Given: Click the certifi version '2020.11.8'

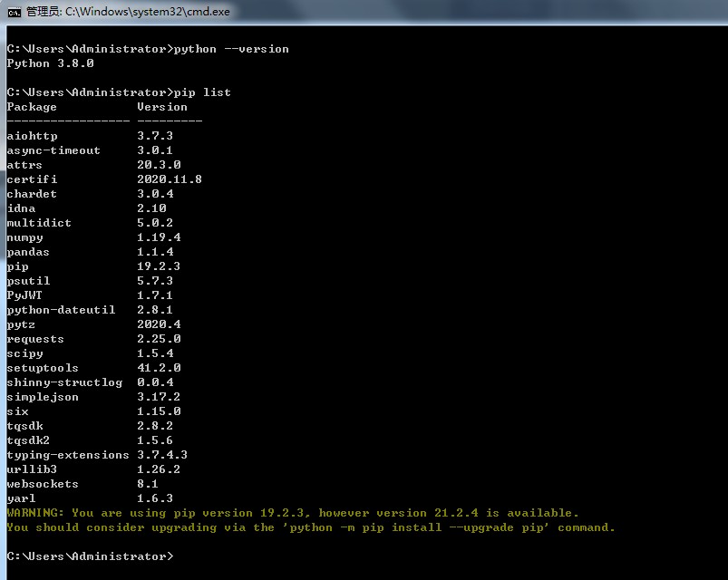Looking at the screenshot, I should click(x=170, y=179).
